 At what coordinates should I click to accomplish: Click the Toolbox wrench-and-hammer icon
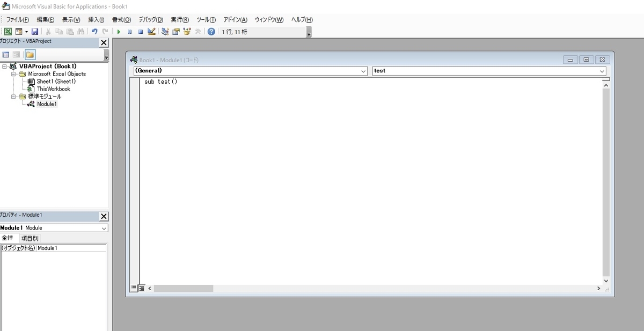[x=197, y=32]
